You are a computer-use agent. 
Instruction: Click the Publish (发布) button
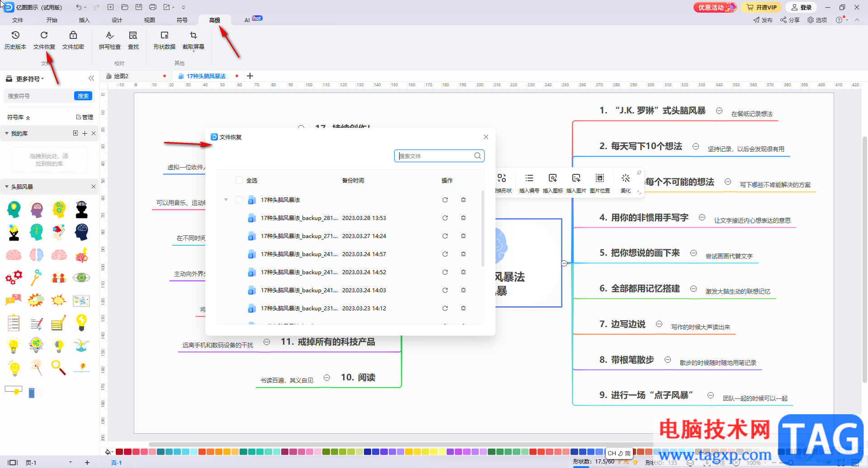coord(763,20)
